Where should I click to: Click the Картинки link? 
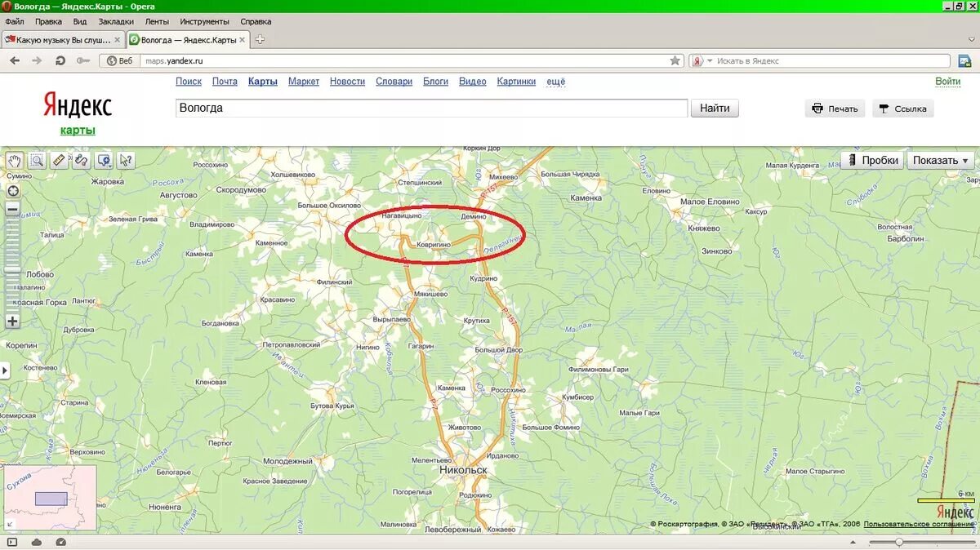516,82
